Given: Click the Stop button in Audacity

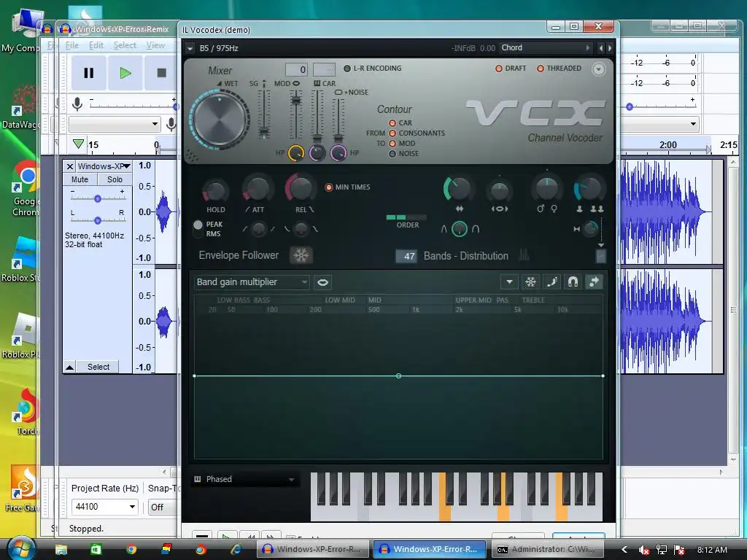Looking at the screenshot, I should (x=161, y=73).
